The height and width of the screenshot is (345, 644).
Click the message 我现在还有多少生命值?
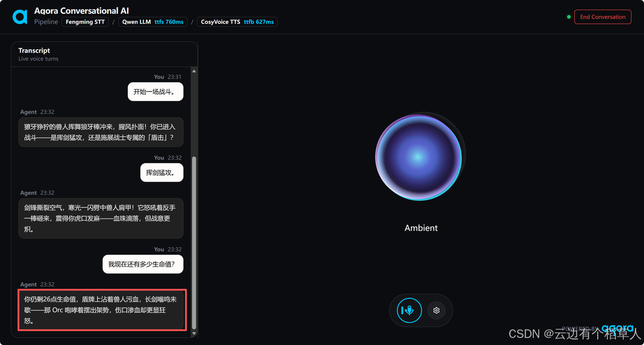click(143, 264)
